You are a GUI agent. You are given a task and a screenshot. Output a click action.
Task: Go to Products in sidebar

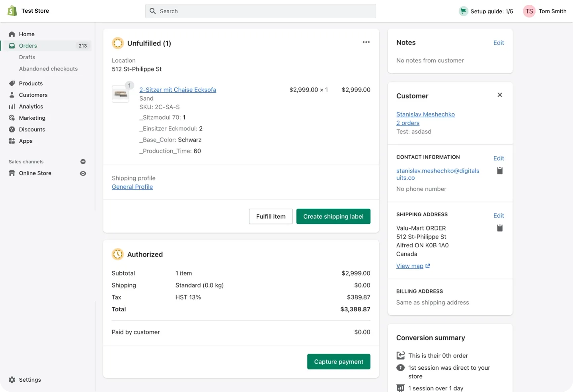coord(31,83)
